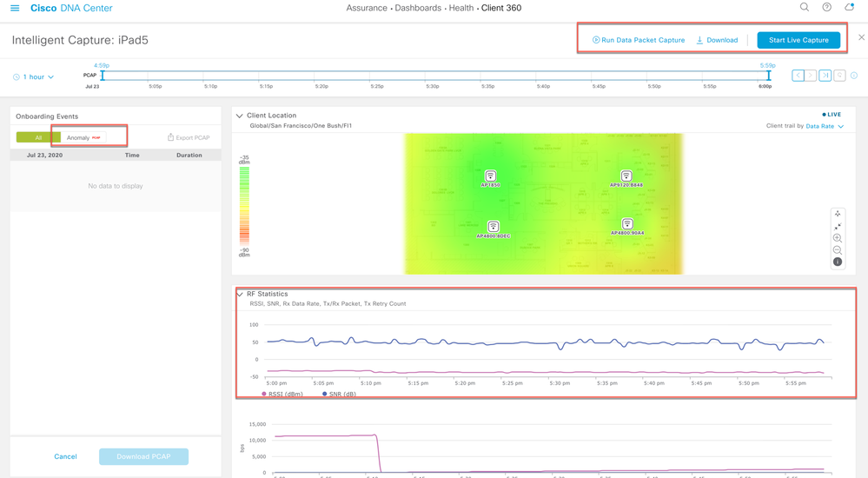868x478 pixels.
Task: Toggle the RSSI (dBm) legend series
Action: tap(282, 394)
